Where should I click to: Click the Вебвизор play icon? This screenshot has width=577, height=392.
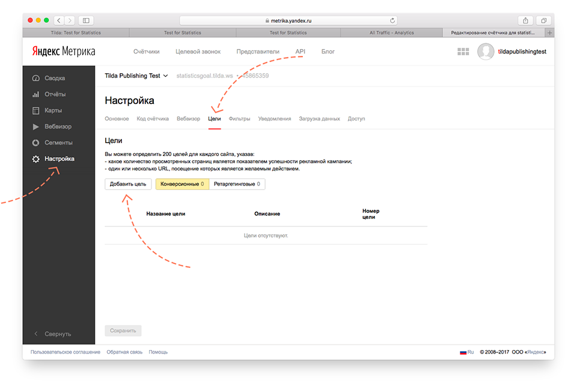[35, 127]
